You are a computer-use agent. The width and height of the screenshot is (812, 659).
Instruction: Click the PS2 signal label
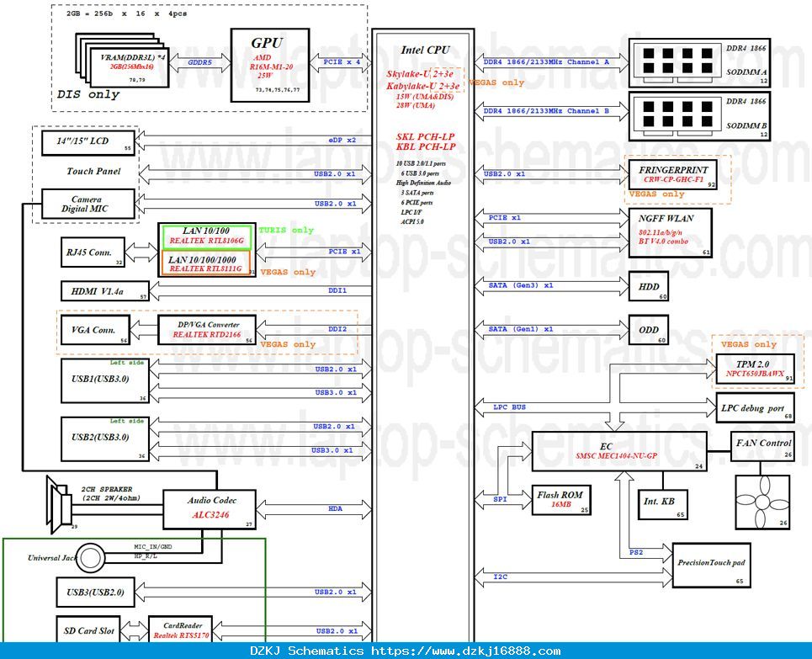[x=636, y=552]
